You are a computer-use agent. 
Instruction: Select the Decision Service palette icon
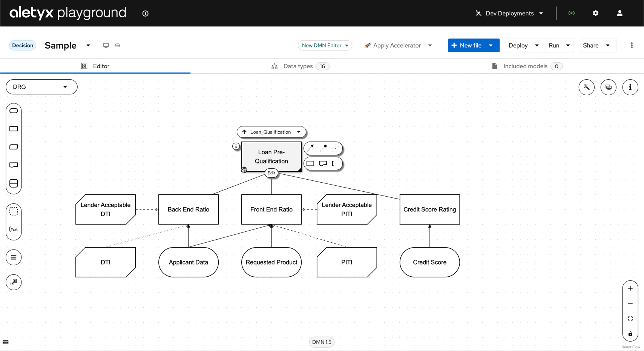[x=14, y=183]
